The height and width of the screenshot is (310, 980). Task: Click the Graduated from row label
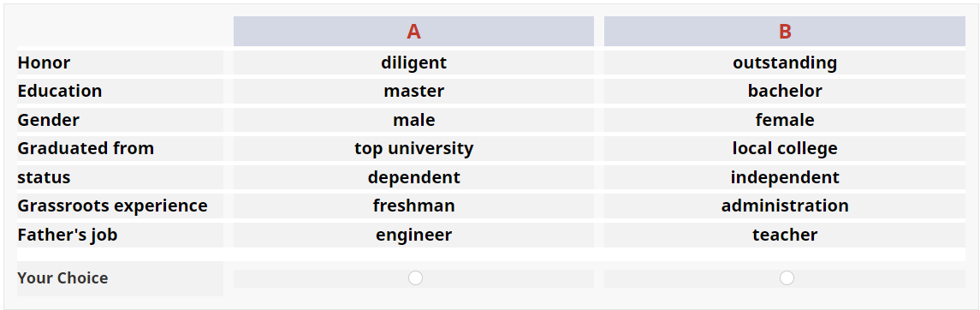[86, 149]
